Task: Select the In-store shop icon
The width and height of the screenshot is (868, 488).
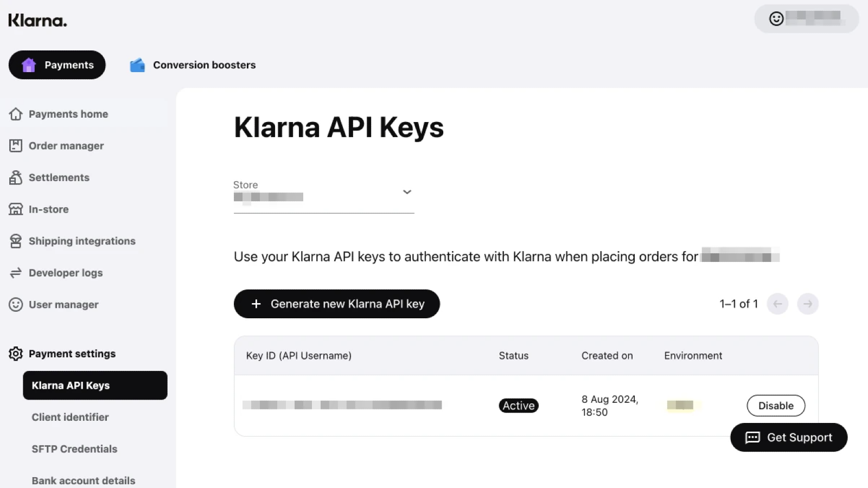Action: [16, 209]
